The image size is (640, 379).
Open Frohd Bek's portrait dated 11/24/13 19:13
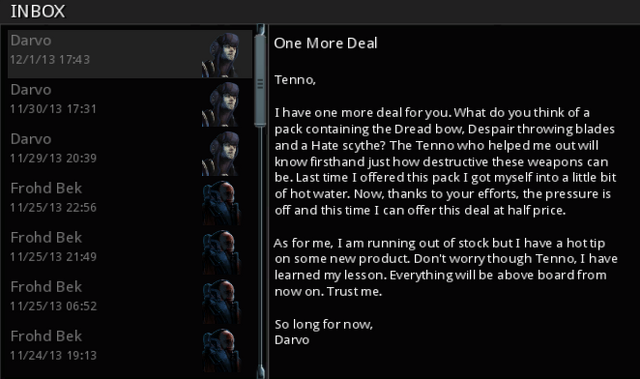pos(221,351)
